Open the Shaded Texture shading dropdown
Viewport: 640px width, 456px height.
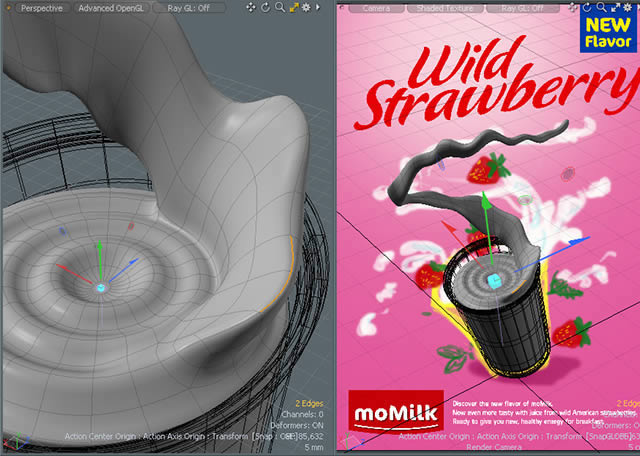[x=445, y=8]
